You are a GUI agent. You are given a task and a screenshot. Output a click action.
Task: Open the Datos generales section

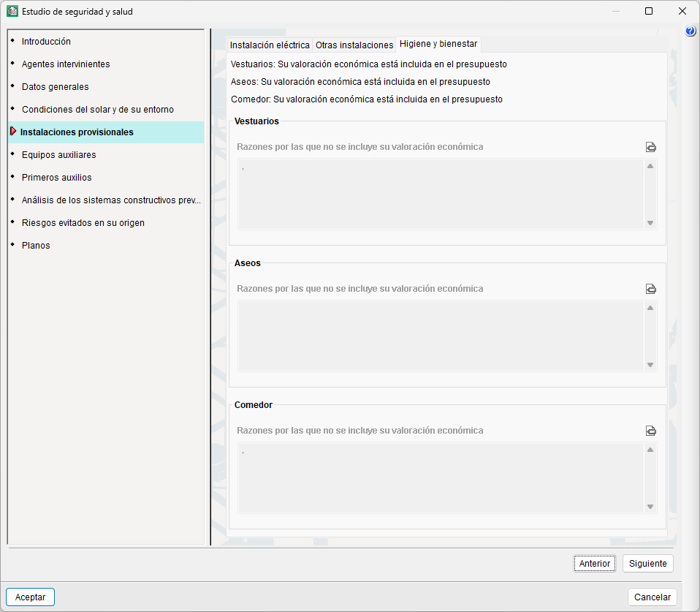56,87
